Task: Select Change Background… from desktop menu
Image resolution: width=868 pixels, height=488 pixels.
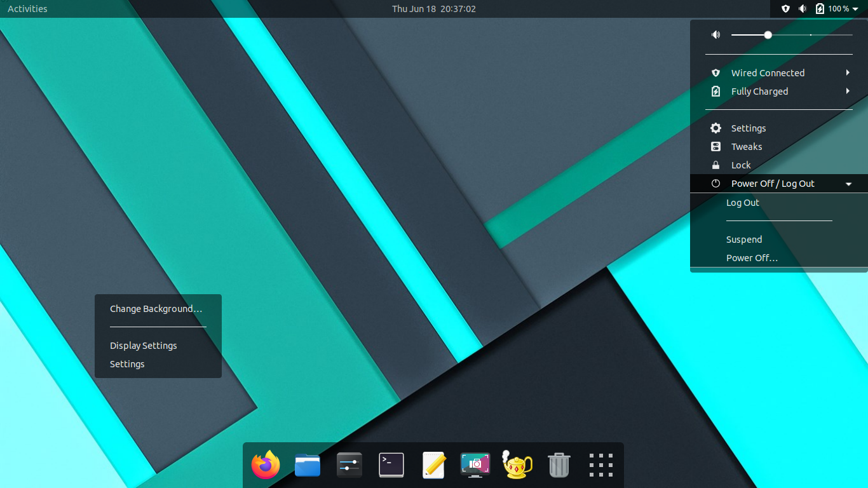Action: coord(156,309)
